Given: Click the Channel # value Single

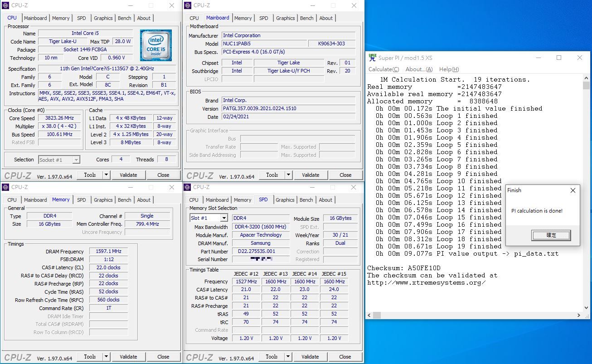Looking at the screenshot, I should tap(147, 216).
